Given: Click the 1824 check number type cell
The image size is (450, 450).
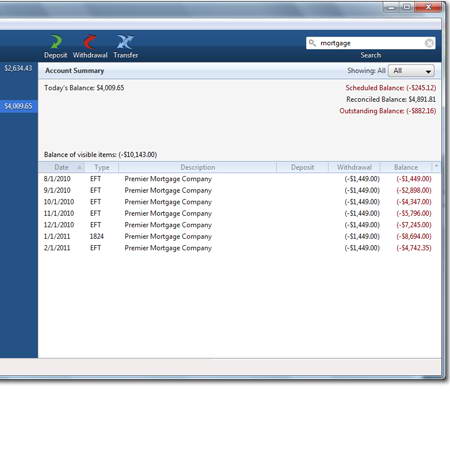Looking at the screenshot, I should (97, 236).
